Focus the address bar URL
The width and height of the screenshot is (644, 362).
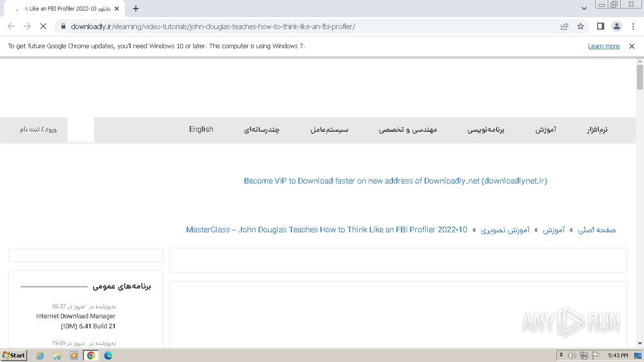[x=213, y=27]
